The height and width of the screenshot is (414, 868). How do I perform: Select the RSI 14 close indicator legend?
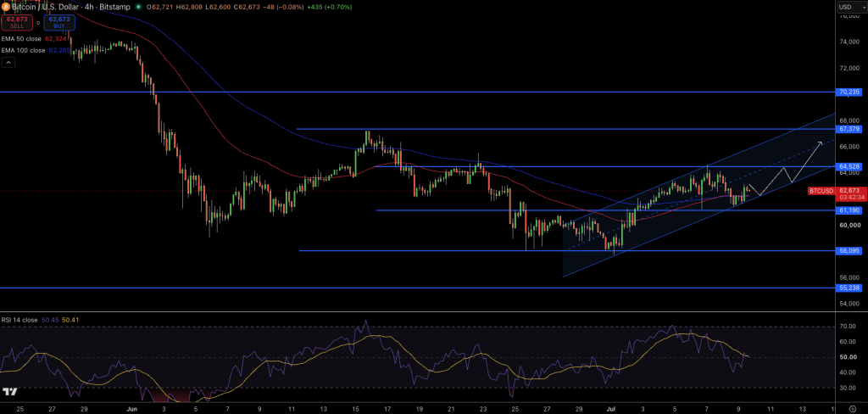[x=19, y=320]
